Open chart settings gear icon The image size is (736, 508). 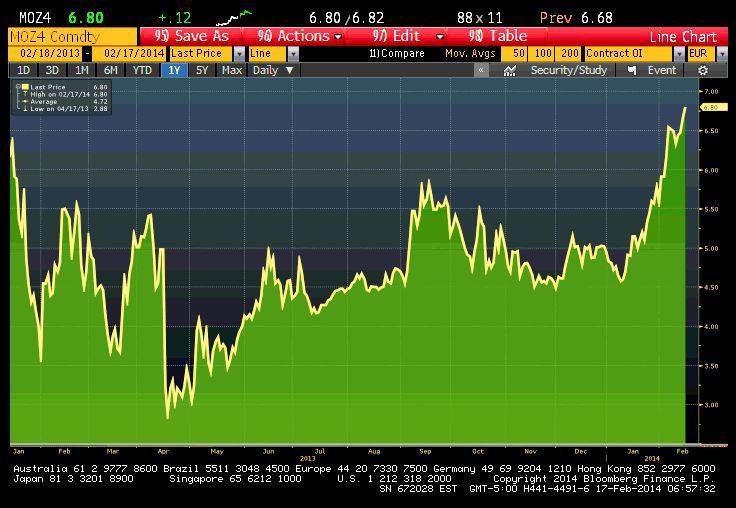703,70
